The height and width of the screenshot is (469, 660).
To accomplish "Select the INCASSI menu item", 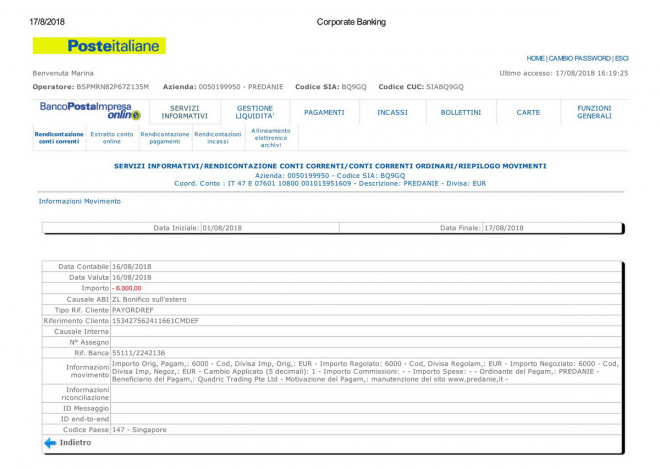I will pos(392,112).
